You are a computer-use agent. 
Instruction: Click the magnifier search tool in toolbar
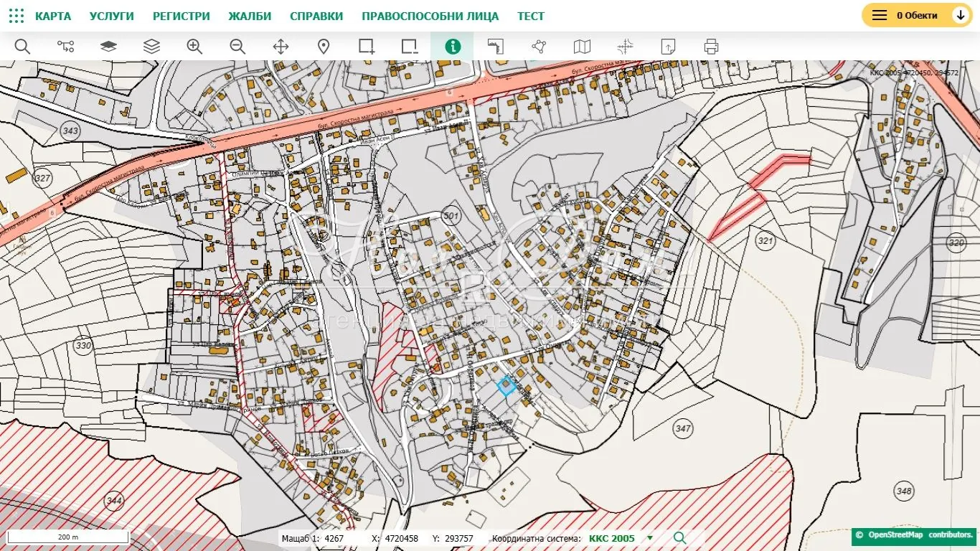coord(22,47)
